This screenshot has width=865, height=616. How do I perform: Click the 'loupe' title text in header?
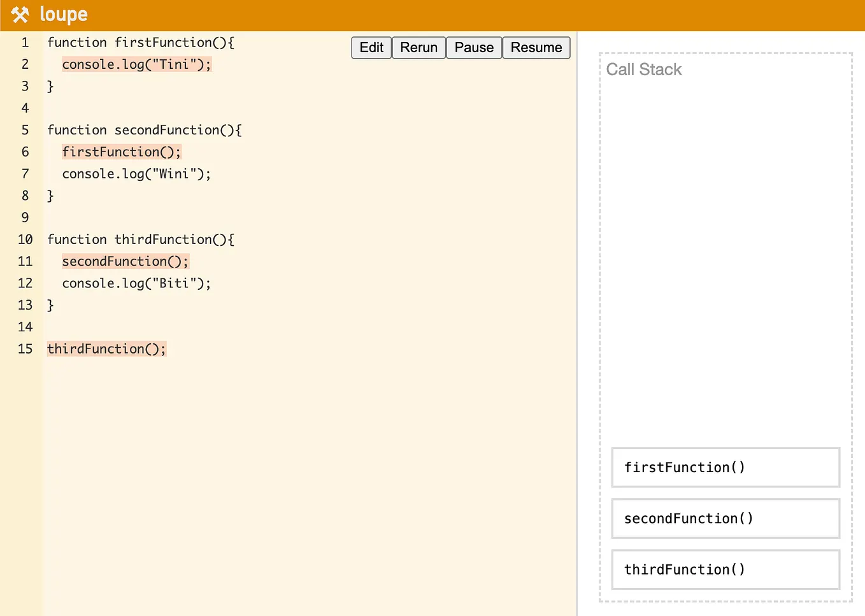tap(63, 14)
